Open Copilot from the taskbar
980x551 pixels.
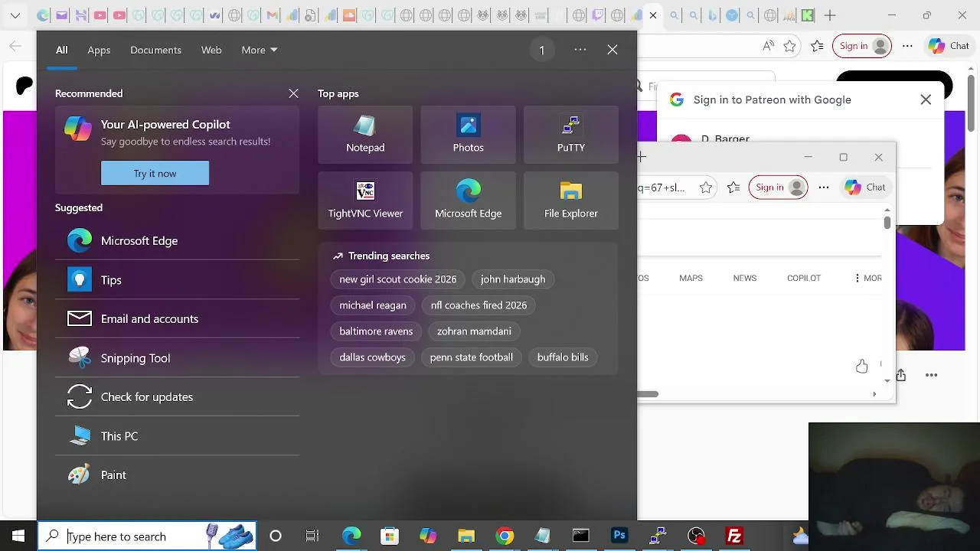click(428, 536)
